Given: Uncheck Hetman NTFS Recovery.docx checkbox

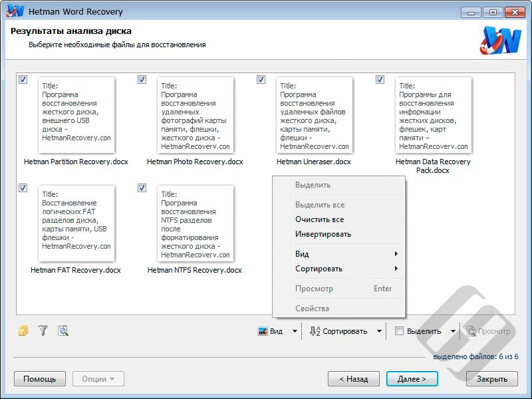Looking at the screenshot, I should pyautogui.click(x=142, y=188).
